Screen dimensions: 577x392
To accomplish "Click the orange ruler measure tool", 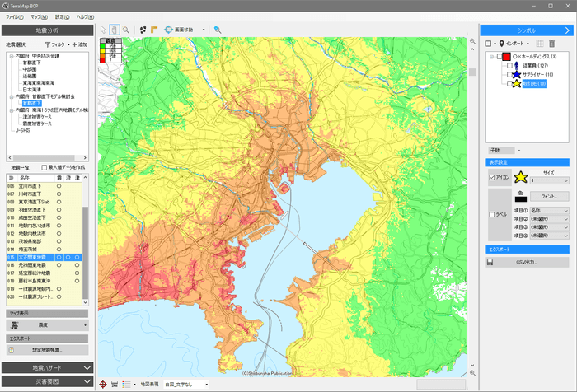I will pyautogui.click(x=155, y=29).
